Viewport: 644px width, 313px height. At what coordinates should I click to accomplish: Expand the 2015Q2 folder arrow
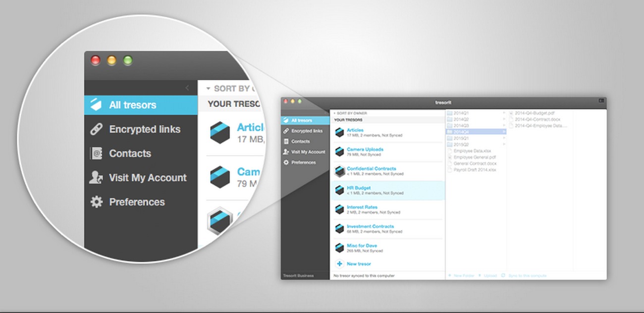(504, 145)
